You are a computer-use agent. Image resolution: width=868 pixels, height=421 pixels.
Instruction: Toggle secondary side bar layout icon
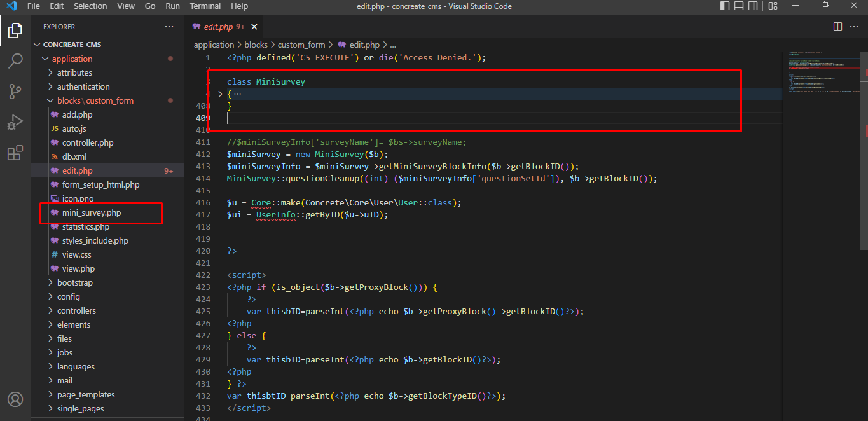754,6
